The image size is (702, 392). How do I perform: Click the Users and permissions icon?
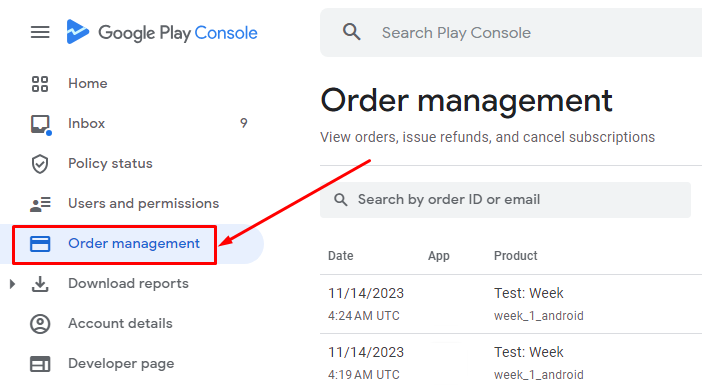pyautogui.click(x=40, y=204)
